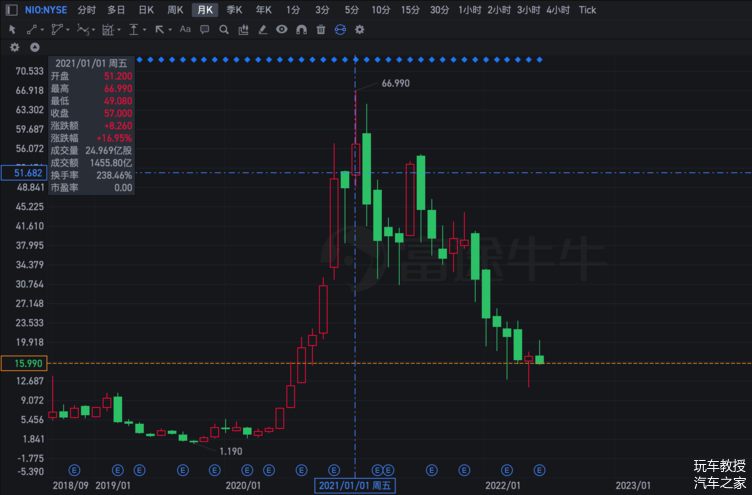Expand the line tool dropdown arrow

pos(42,30)
